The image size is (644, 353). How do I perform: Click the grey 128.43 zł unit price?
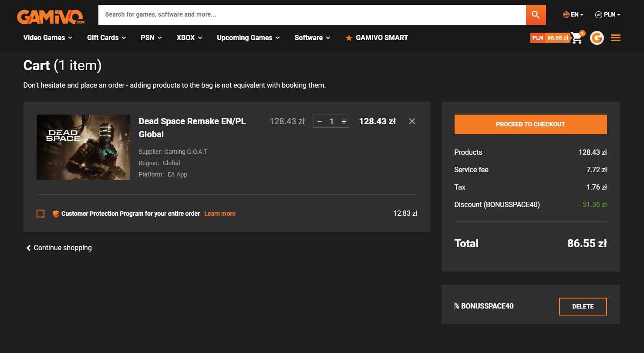pos(287,121)
